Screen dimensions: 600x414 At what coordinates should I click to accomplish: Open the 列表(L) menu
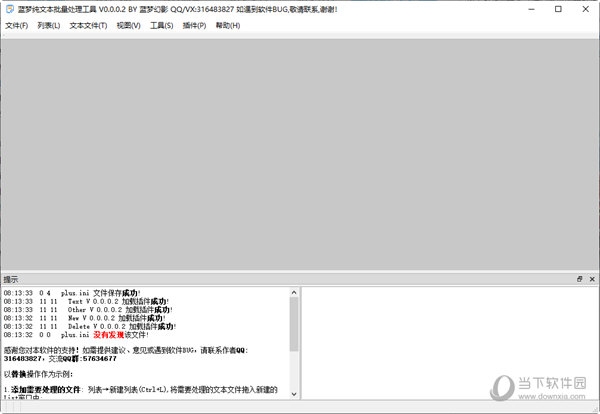(x=49, y=25)
